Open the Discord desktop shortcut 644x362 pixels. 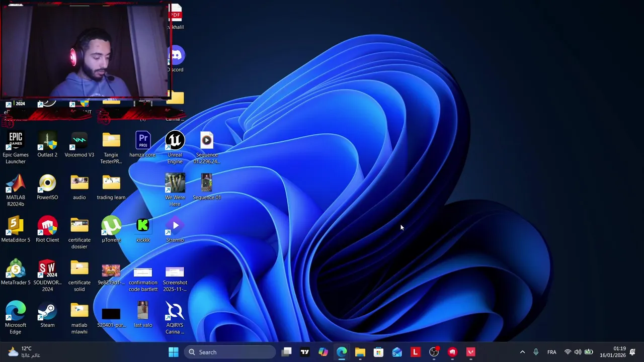click(177, 59)
